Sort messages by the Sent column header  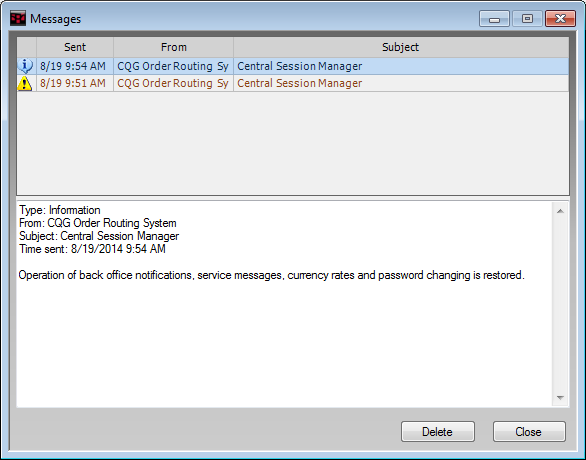coord(75,47)
